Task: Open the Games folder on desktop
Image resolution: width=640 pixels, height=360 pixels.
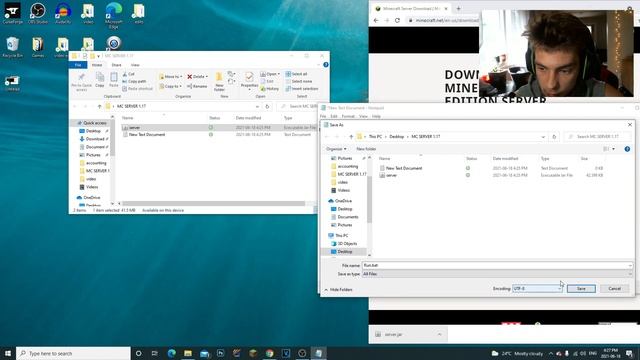Action: tap(38, 47)
